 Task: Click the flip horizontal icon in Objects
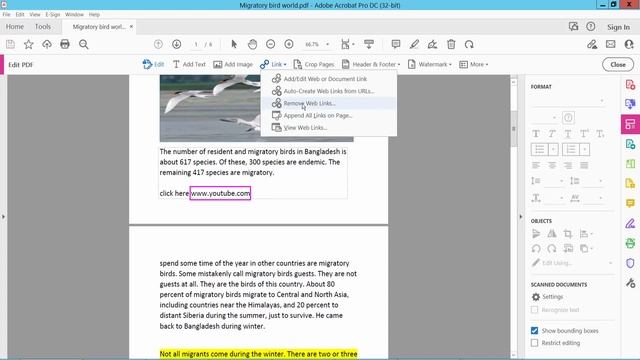coord(552,233)
